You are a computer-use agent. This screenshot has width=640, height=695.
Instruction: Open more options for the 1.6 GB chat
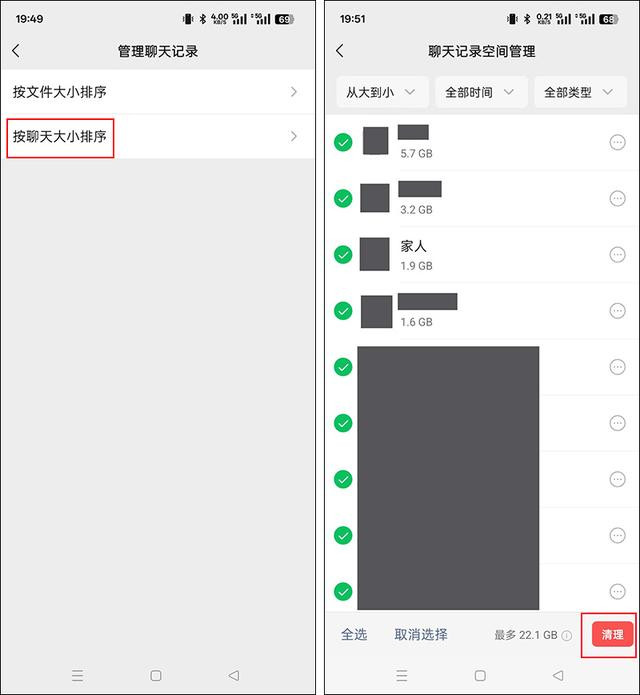click(x=617, y=311)
